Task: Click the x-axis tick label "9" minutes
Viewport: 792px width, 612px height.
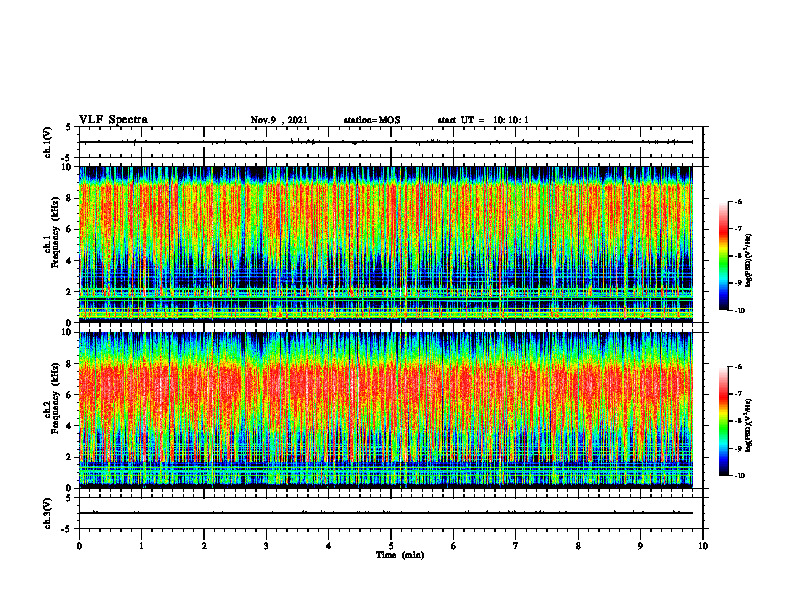Action: point(640,546)
